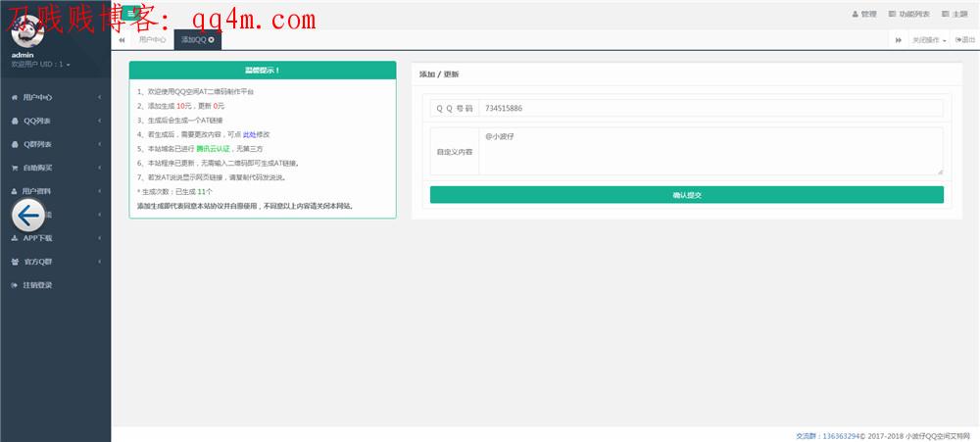This screenshot has height=442, width=980.
Task: Close the 添加QQ tab via its x icon
Action: click(212, 39)
